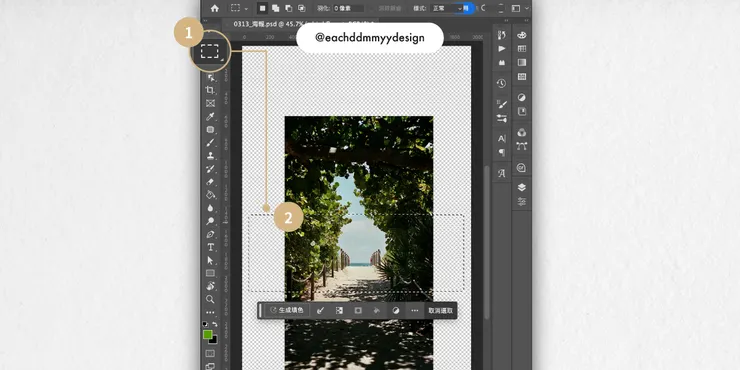740x370 pixels.
Task: Select the Pen tool
Action: click(210, 234)
